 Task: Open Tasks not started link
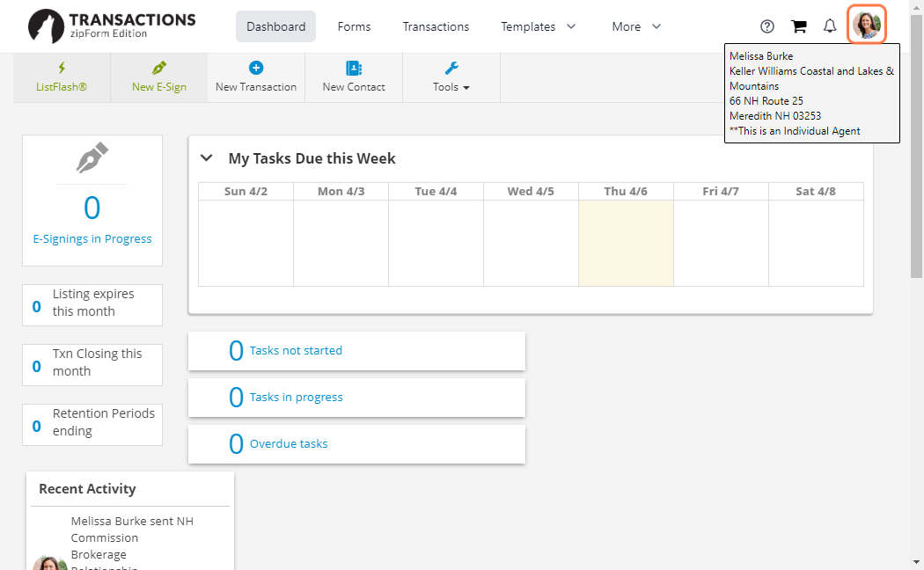point(296,350)
